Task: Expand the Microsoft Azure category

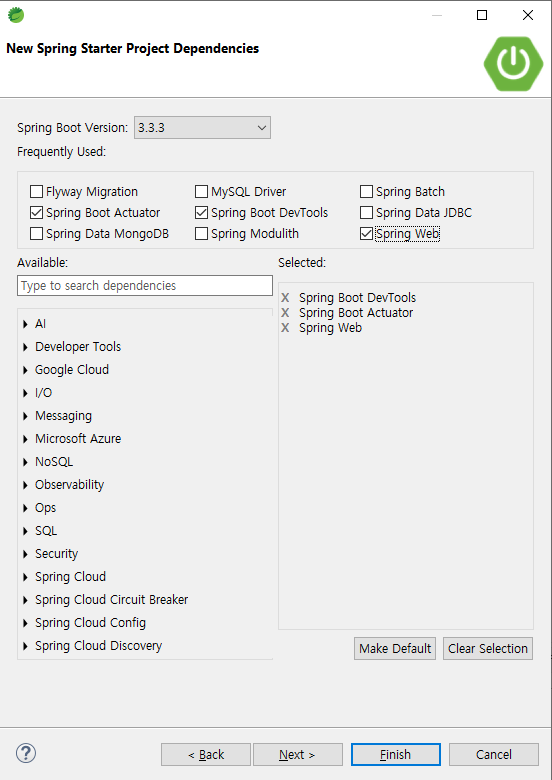Action: [25, 439]
